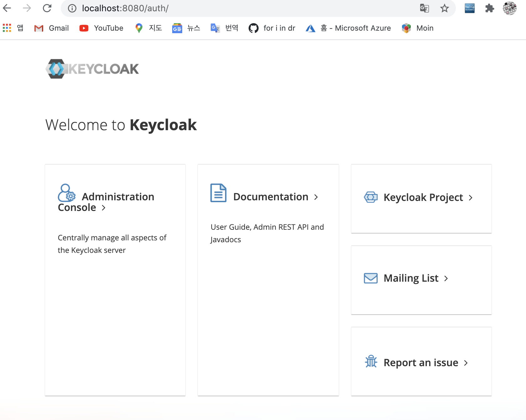Click the chevron next to Keycloak Project

(x=471, y=198)
